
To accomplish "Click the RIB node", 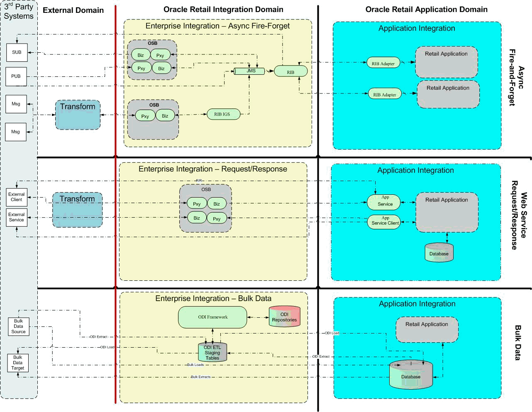I will [290, 71].
